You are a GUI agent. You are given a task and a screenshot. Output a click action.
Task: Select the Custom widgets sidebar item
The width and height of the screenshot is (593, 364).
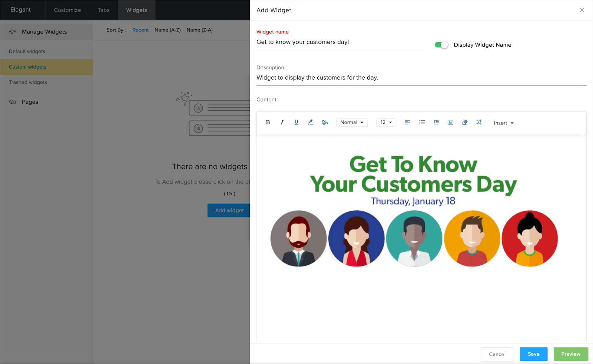point(27,67)
